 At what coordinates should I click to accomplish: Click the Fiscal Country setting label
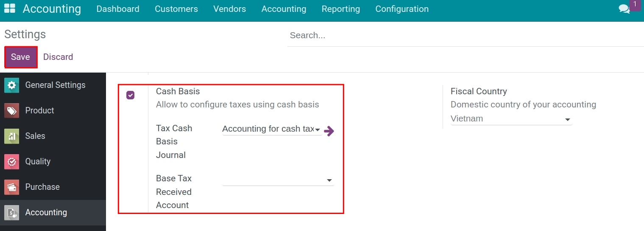pyautogui.click(x=479, y=91)
